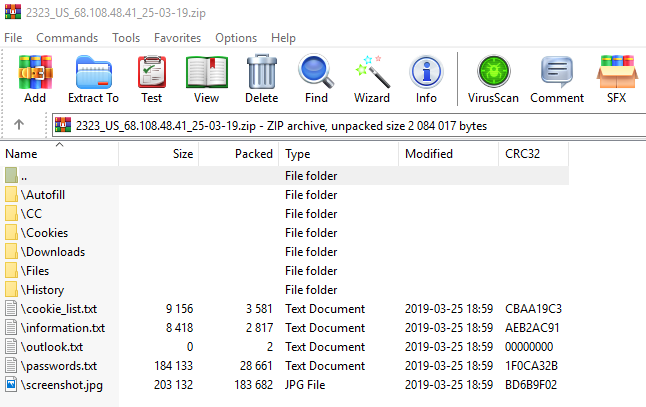Viewport: 646px width, 407px height.
Task: Click the passwords.txt file icon
Action: click(11, 365)
